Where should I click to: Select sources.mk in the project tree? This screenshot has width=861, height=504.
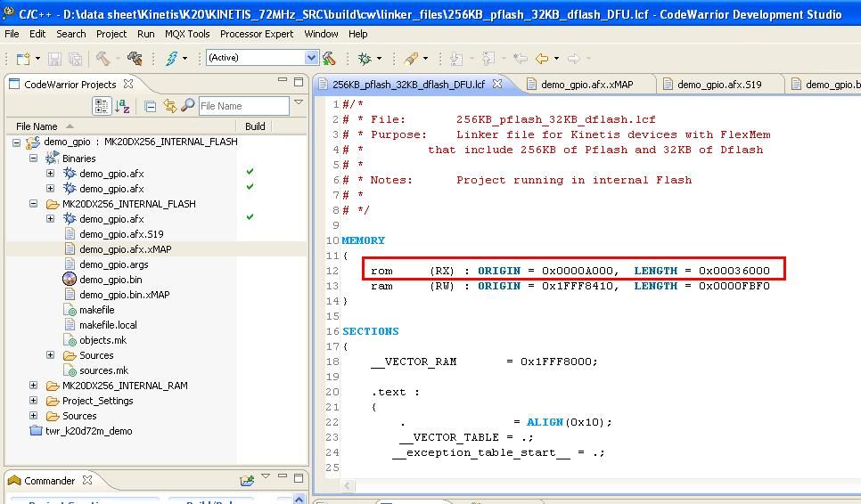click(x=103, y=370)
